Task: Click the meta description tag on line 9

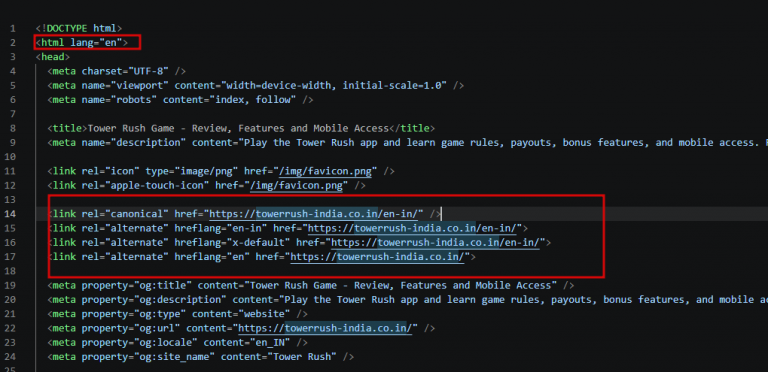Action: (408, 142)
